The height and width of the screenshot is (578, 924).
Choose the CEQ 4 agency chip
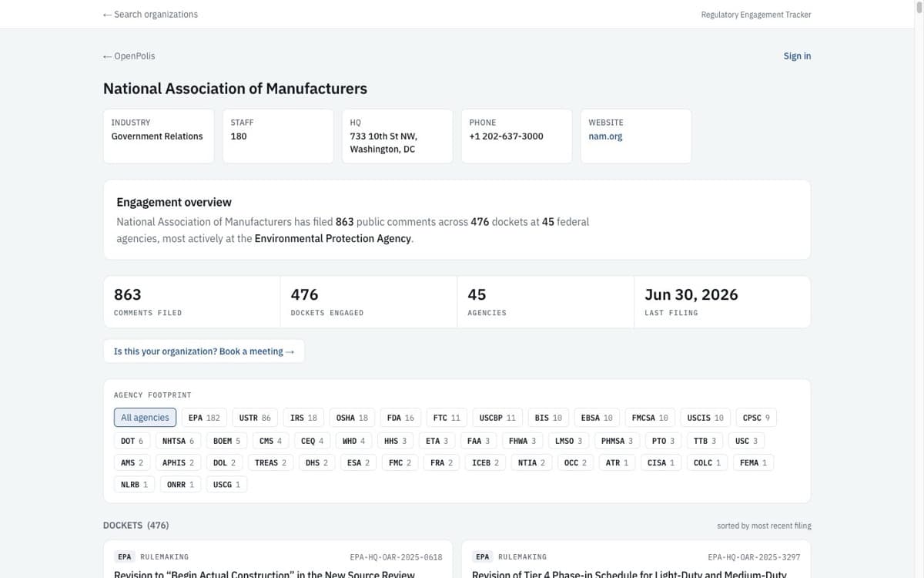click(x=312, y=441)
